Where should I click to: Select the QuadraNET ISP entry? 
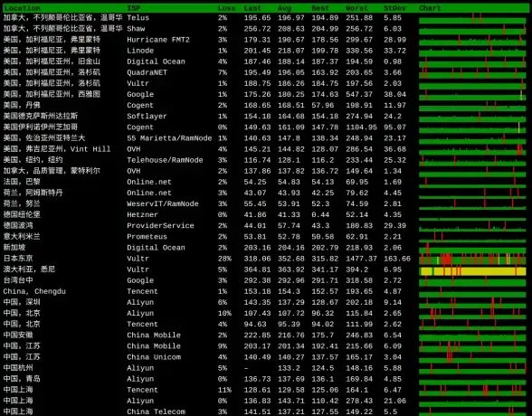click(x=147, y=72)
